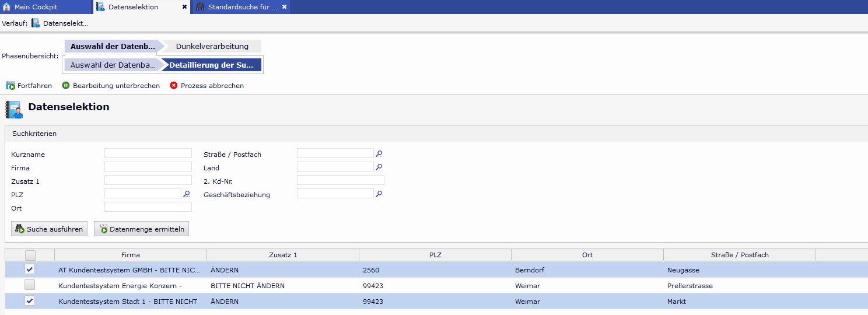This screenshot has width=868, height=315.
Task: Click into the Kurzname input field
Action: coord(148,153)
